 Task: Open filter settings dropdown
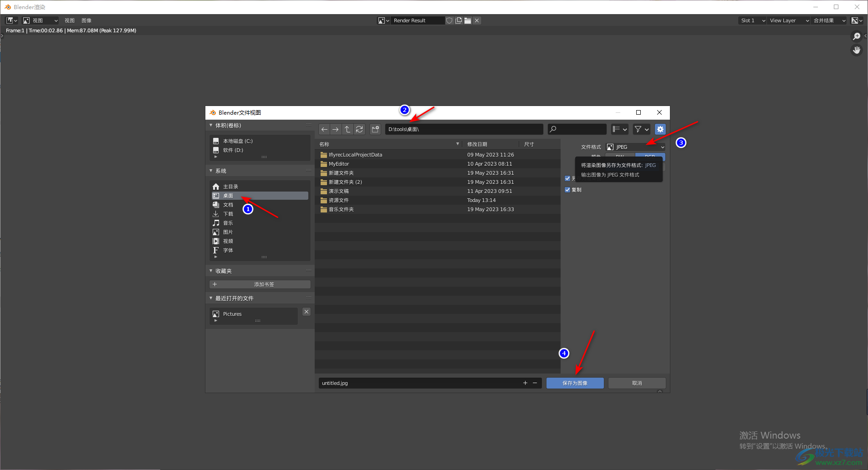tap(642, 129)
